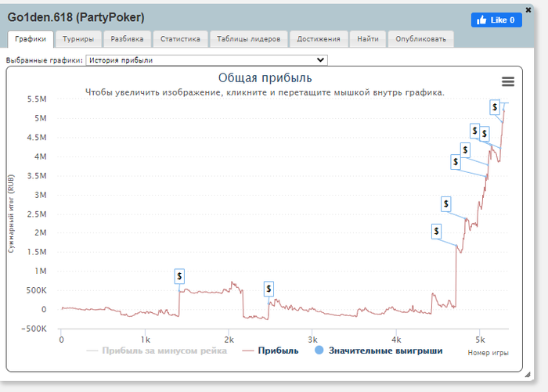Open the Разбивка tab
548x392 pixels.
(x=127, y=39)
